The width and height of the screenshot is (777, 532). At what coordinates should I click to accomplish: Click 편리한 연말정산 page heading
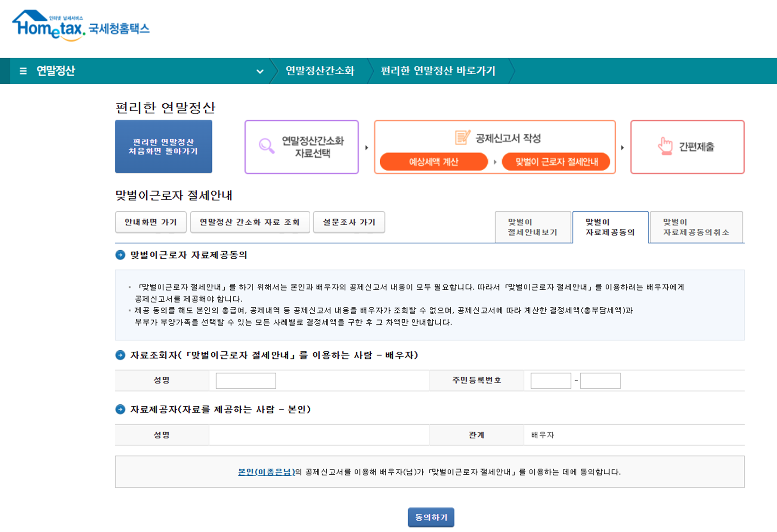[165, 107]
